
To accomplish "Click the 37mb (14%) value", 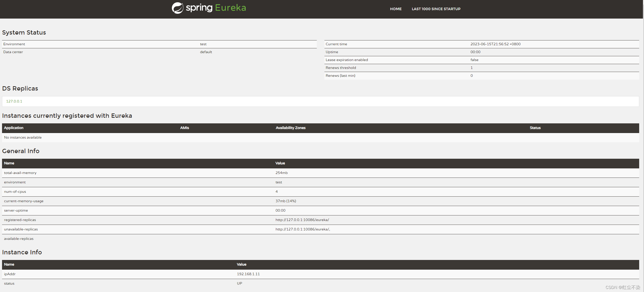I will coord(286,201).
